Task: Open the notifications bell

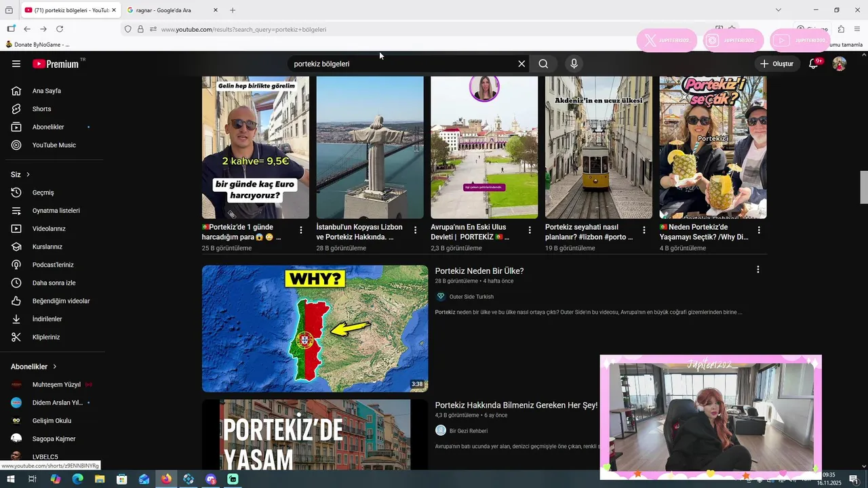Action: 814,64
